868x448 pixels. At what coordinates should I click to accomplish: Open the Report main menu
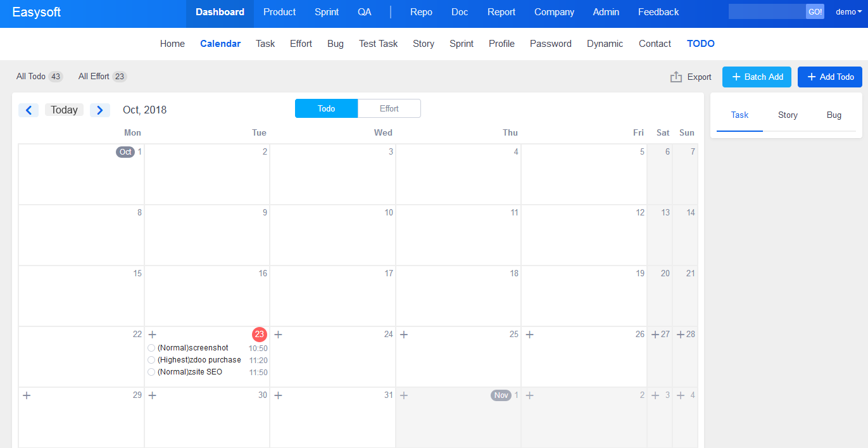501,12
